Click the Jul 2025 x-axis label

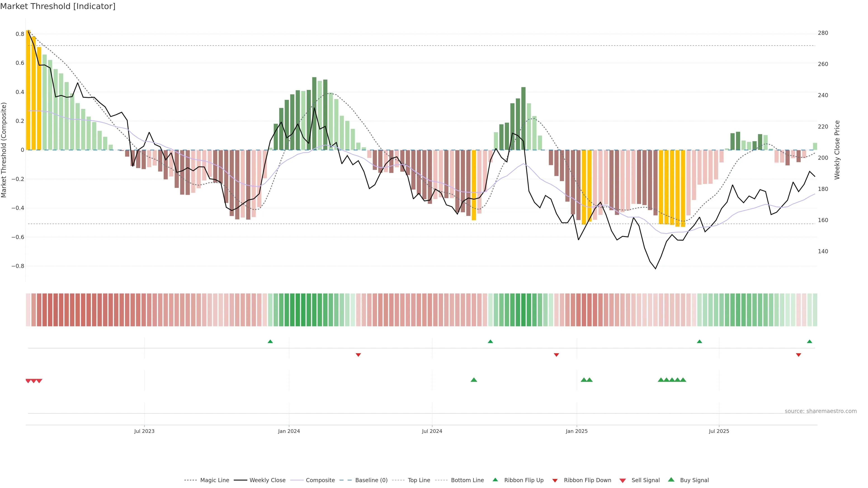[x=719, y=431]
